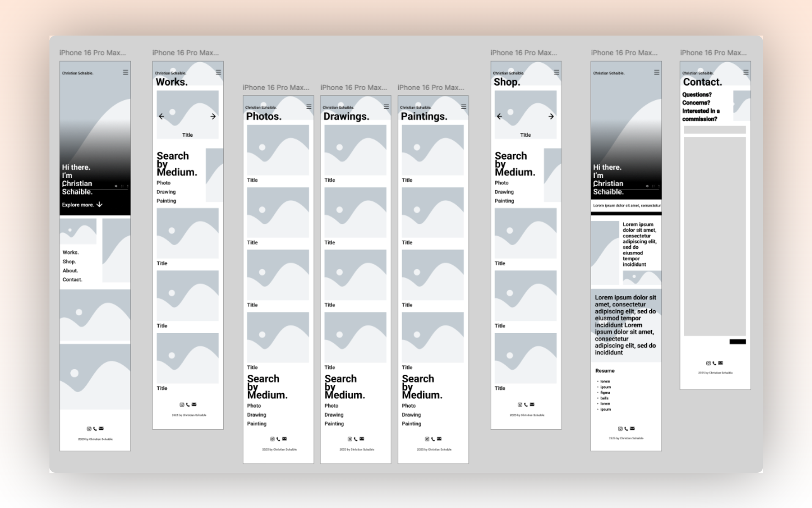
Task: Click right arrow on Works carousel
Action: tap(213, 116)
